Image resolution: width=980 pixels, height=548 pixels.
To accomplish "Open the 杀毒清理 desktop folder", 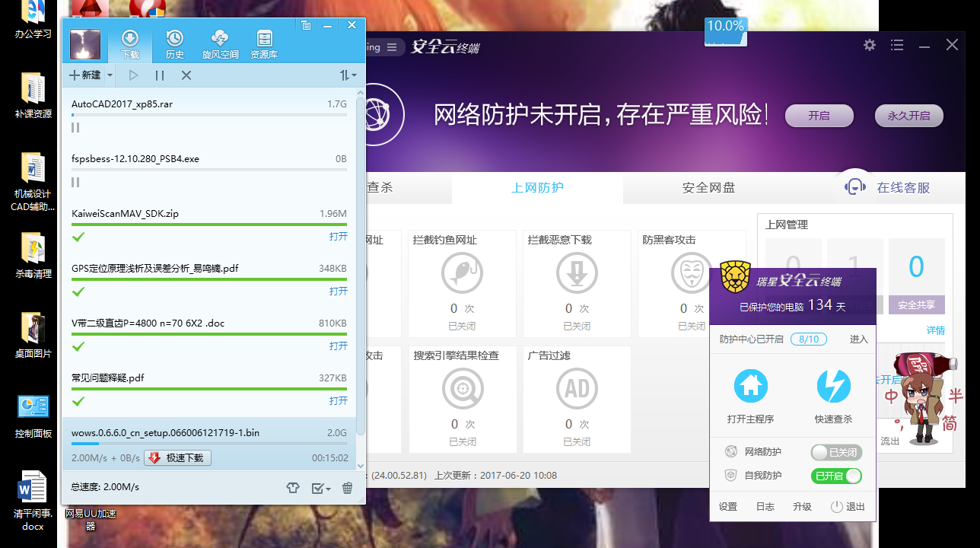I will 33,255.
